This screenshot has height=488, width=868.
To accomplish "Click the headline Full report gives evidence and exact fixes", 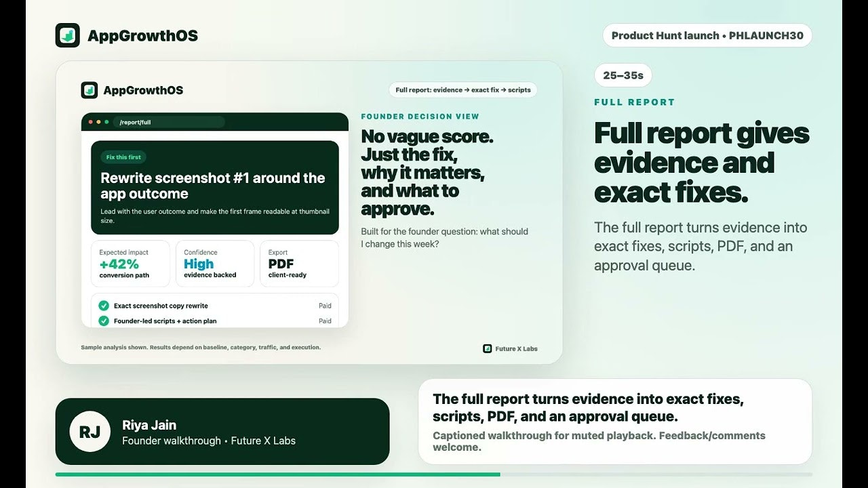I will (x=702, y=163).
